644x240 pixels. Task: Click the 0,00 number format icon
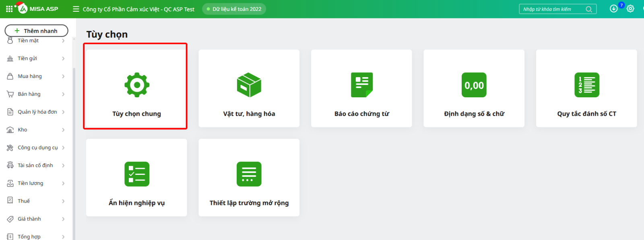click(x=474, y=85)
